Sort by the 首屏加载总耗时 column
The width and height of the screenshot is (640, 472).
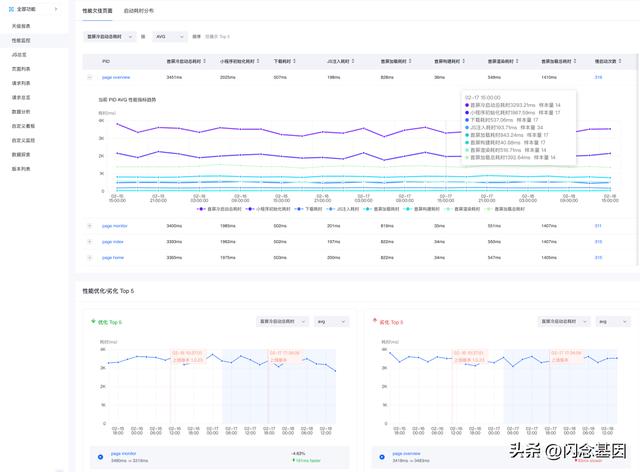575,61
